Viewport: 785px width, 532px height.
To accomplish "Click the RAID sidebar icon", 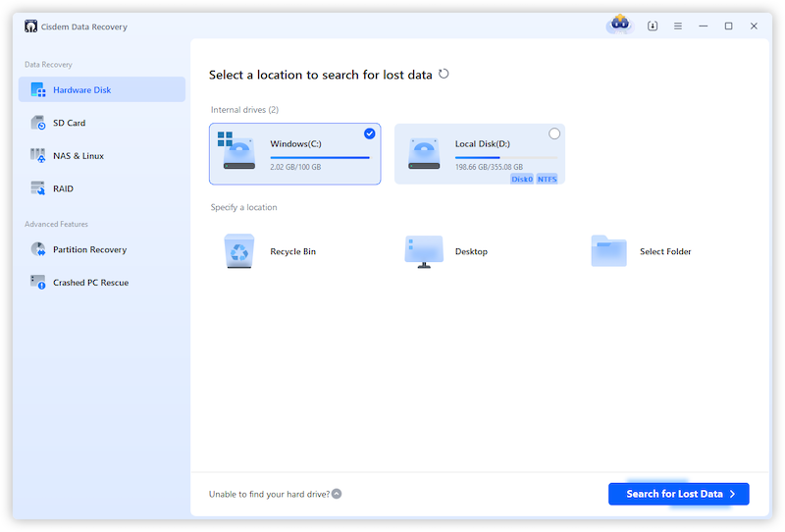I will coord(38,188).
